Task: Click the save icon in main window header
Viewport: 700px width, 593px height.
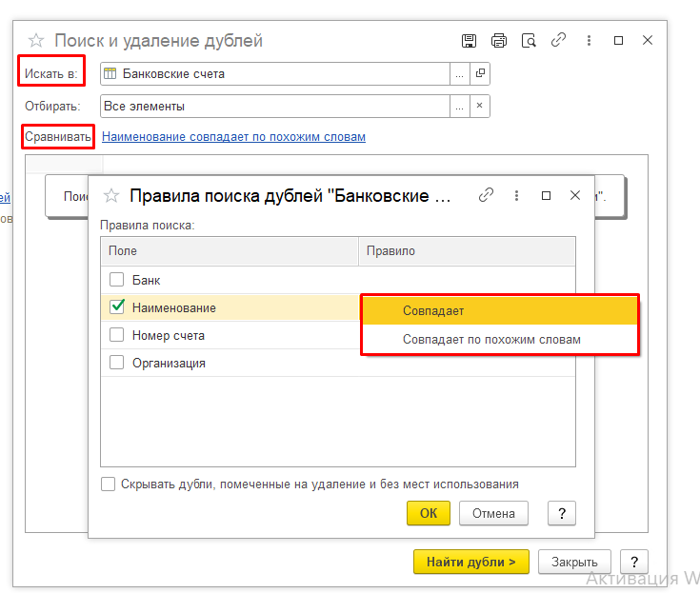Action: point(469,41)
